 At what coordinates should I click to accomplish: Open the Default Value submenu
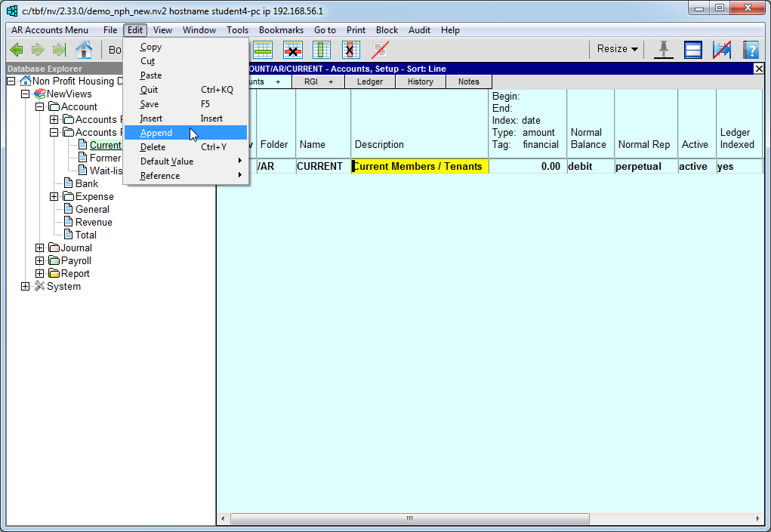tap(167, 161)
